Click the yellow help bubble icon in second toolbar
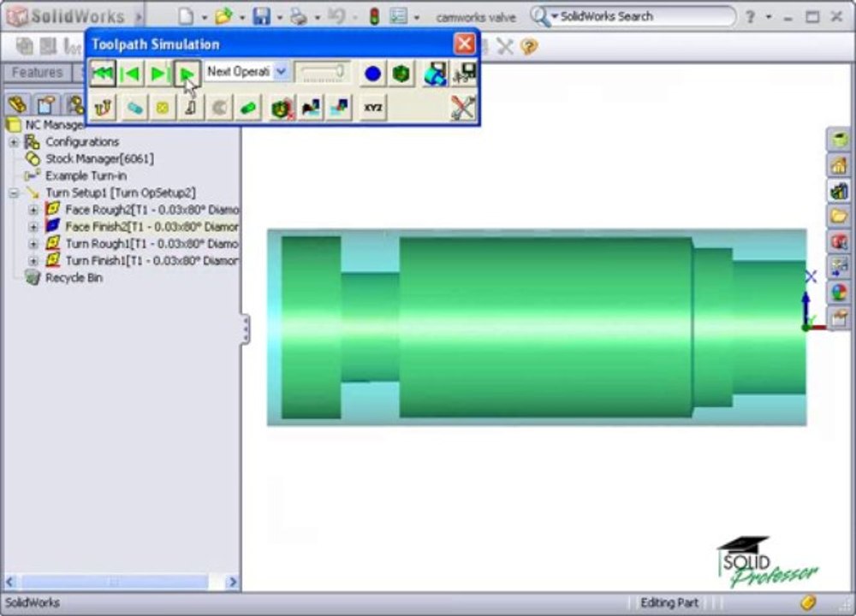856x616 pixels. pos(529,46)
